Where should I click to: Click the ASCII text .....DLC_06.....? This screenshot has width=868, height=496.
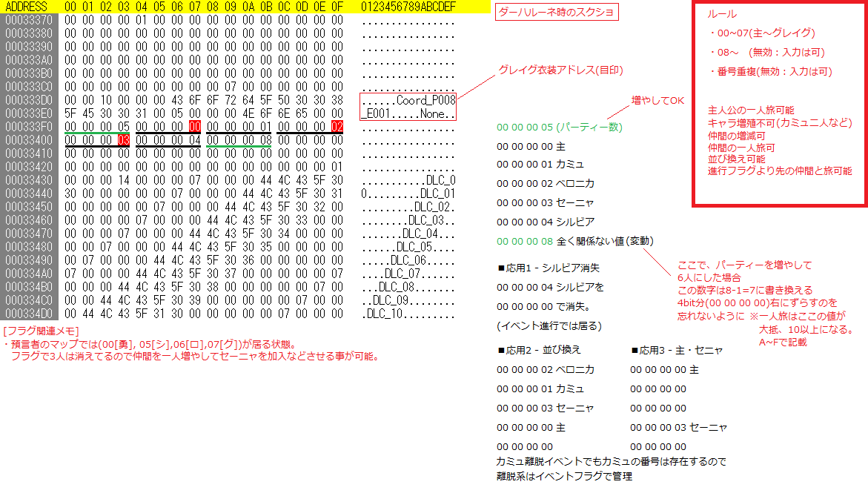408,259
